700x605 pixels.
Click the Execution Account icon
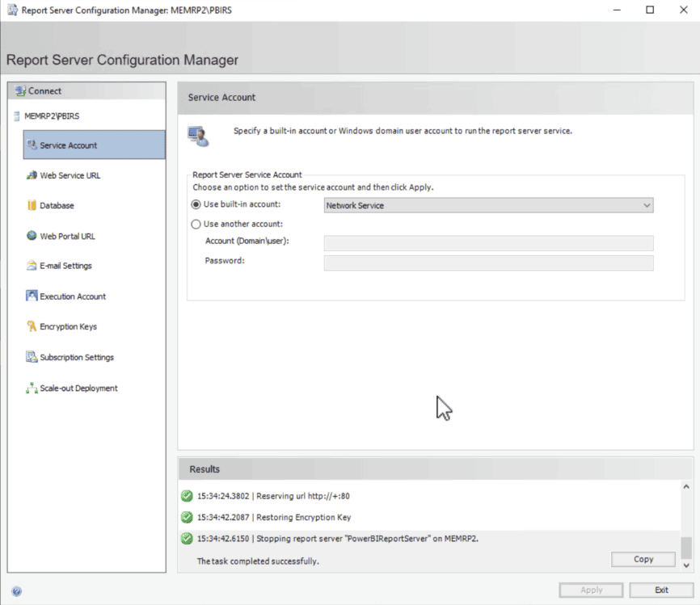click(32, 296)
